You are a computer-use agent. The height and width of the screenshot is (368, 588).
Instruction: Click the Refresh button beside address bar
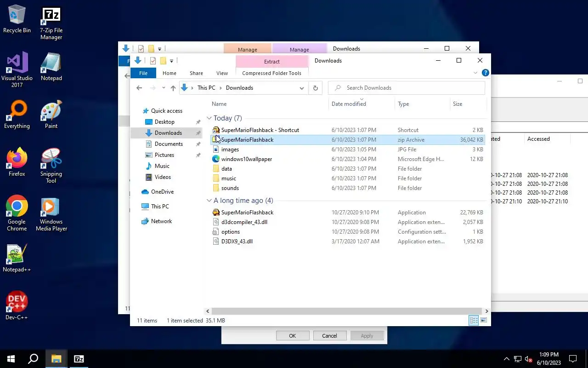click(315, 88)
